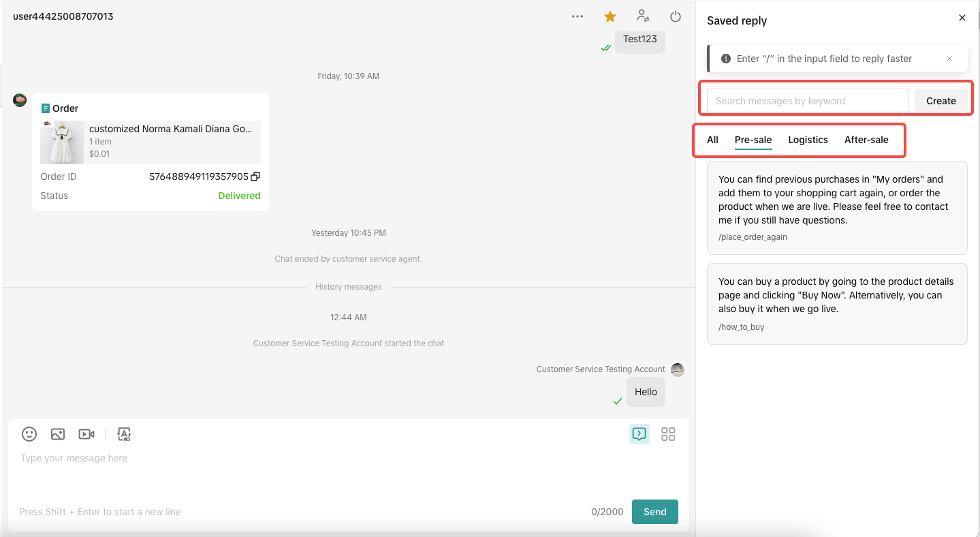Open the grid tools icon beside saved reply
This screenshot has width=980, height=537.
(x=668, y=434)
